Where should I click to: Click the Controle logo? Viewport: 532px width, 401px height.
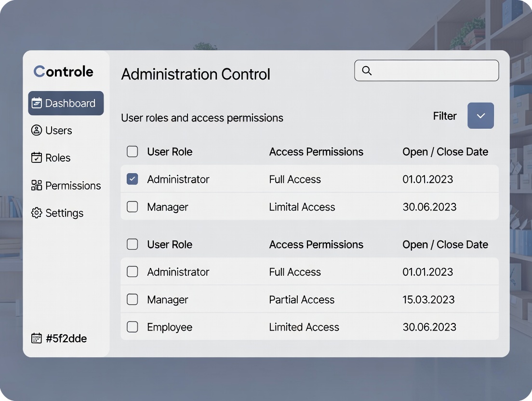(x=64, y=72)
